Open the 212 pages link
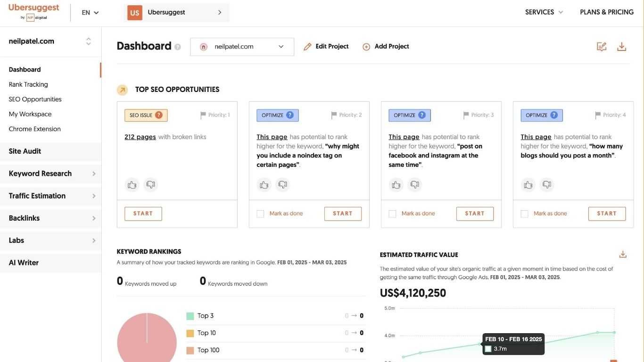The height and width of the screenshot is (362, 644). coord(140,137)
